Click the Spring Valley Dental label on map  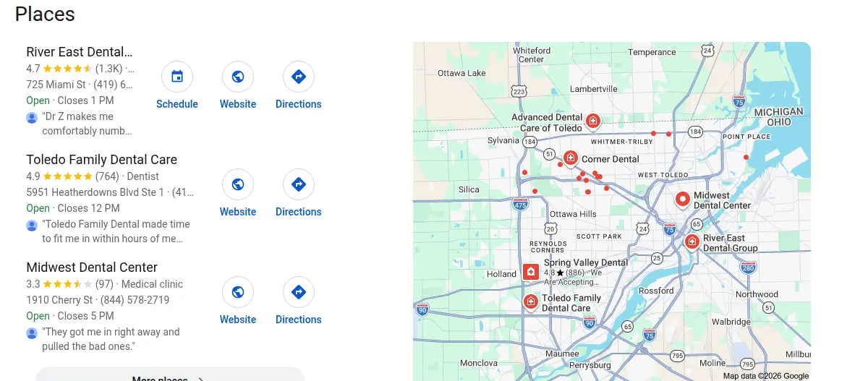click(x=586, y=262)
